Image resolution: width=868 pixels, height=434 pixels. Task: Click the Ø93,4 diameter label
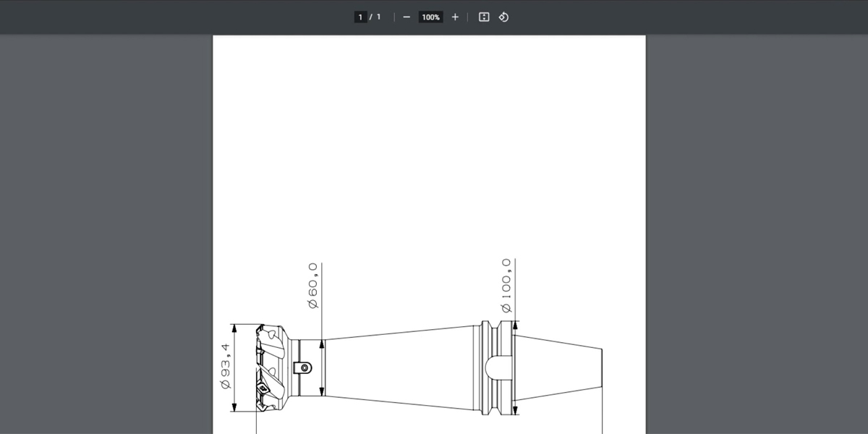pyautogui.click(x=226, y=367)
